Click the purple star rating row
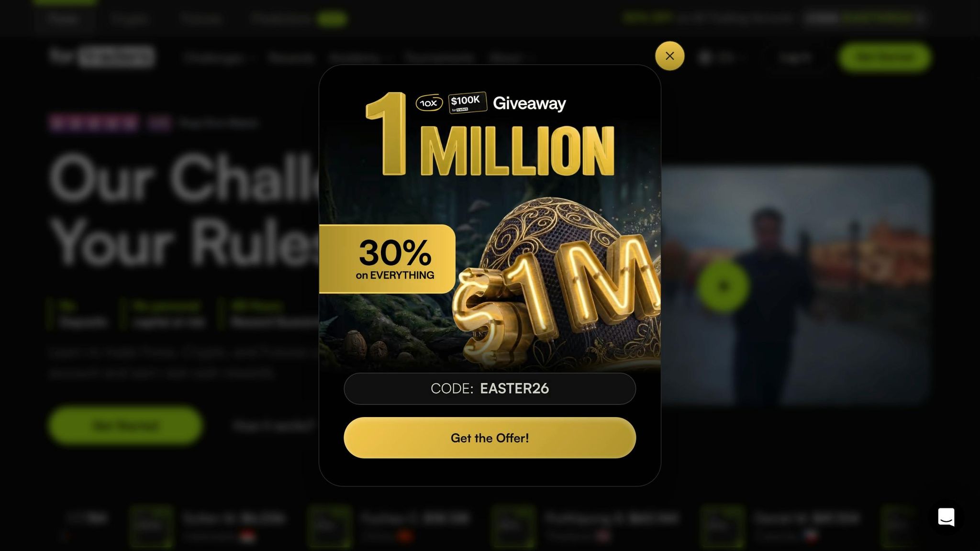 [94, 123]
